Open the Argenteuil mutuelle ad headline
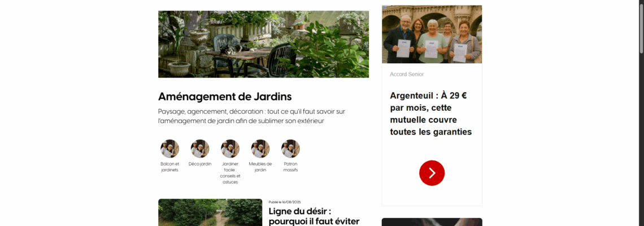Viewport: 644px width, 226px height. tap(431, 114)
